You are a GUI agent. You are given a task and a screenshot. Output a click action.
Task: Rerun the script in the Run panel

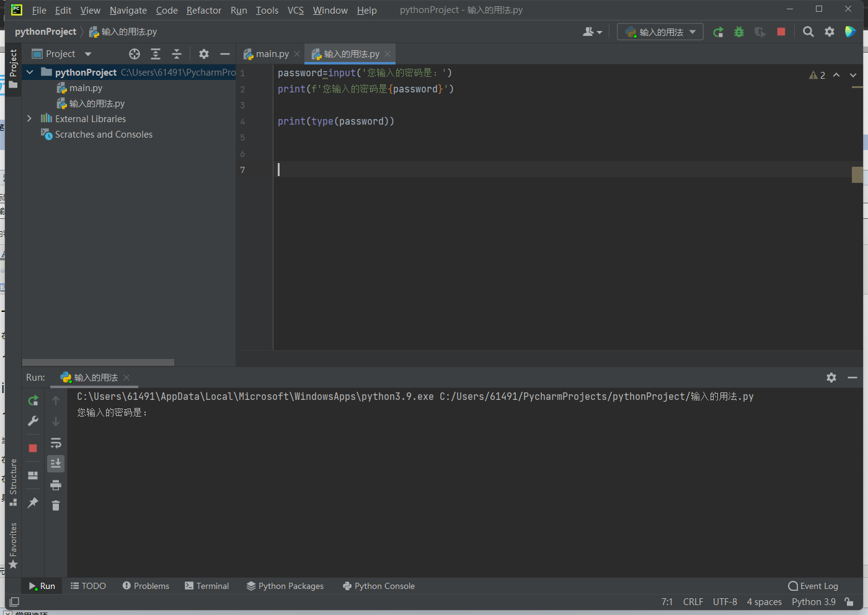(x=33, y=400)
